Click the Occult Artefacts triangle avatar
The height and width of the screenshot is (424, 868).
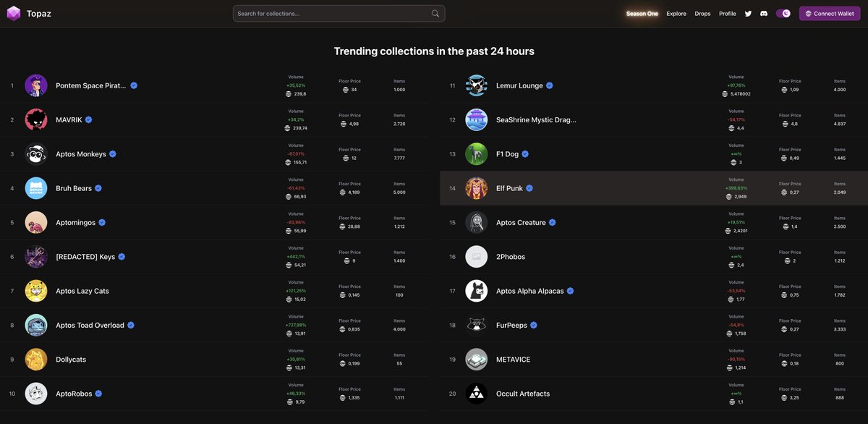(x=477, y=394)
